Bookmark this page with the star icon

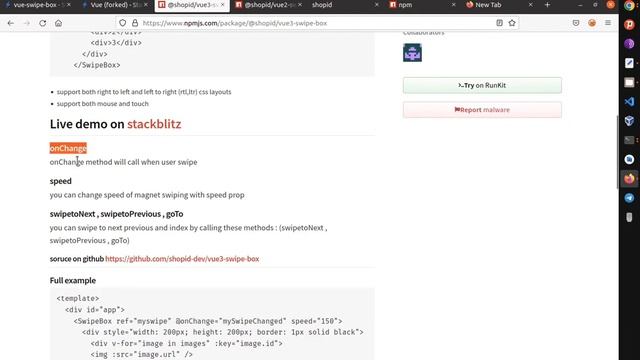(x=512, y=23)
